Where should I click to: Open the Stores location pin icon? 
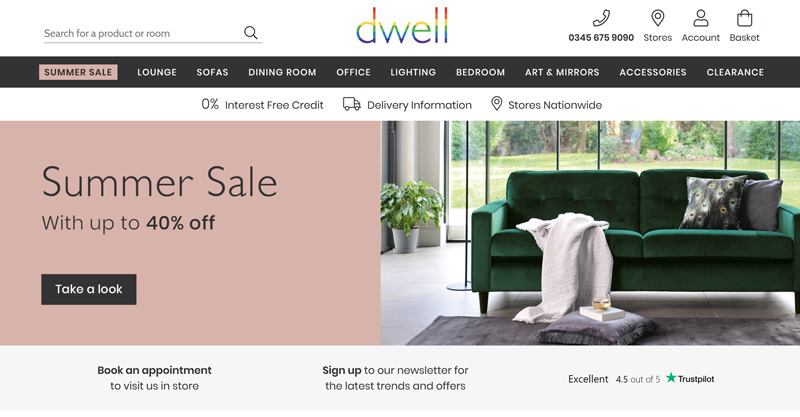pyautogui.click(x=658, y=18)
